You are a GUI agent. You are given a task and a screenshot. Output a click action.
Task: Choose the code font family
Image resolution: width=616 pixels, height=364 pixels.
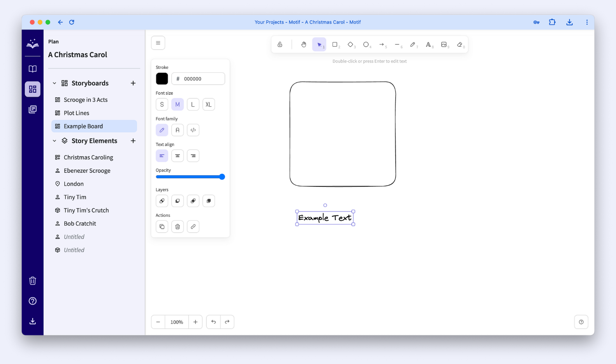193,130
